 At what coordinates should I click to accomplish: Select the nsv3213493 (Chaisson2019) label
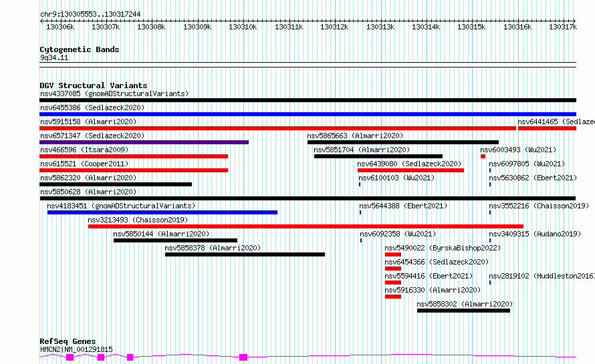[138, 220]
